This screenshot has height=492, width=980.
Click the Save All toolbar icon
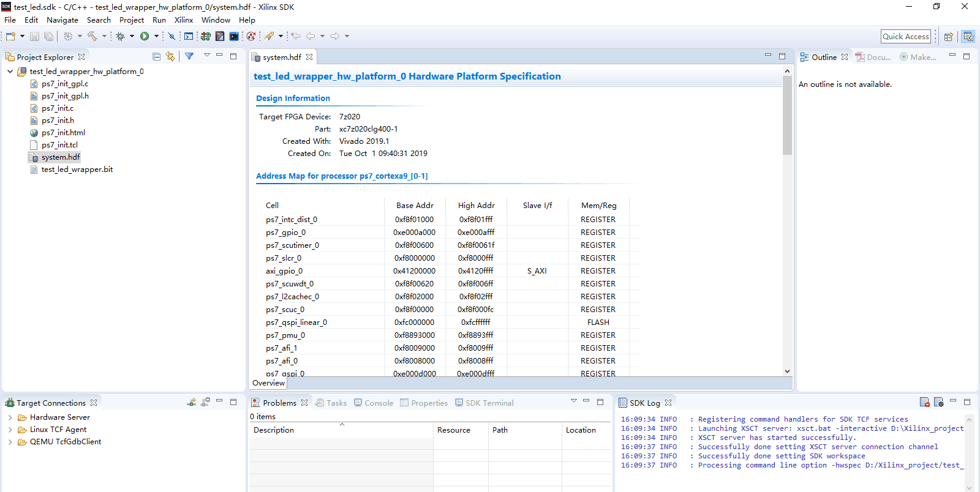48,36
